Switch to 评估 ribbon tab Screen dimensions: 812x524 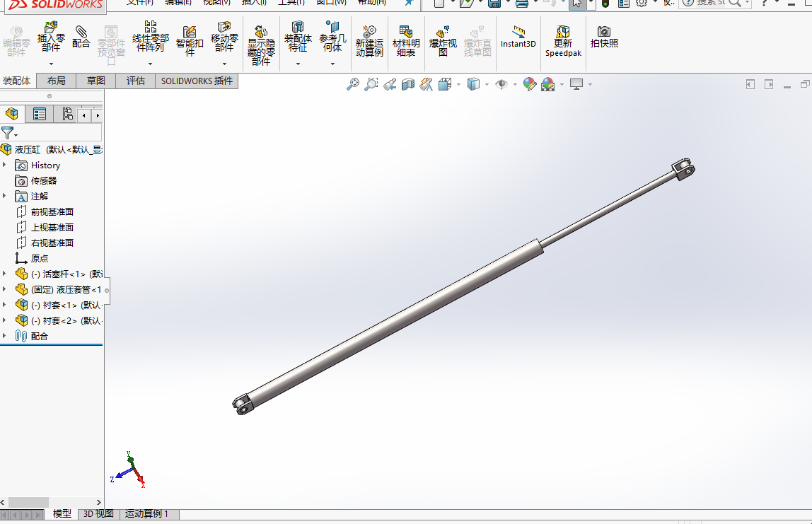[x=135, y=81]
